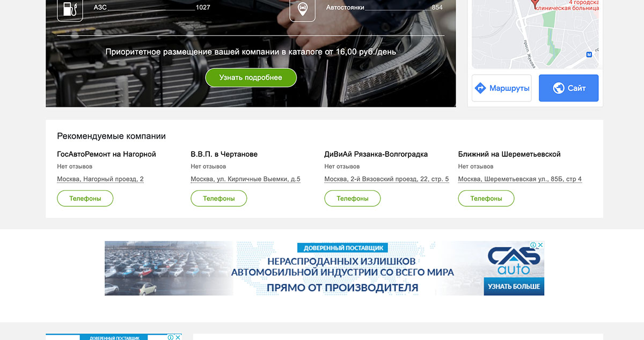Image resolution: width=644 pixels, height=340 pixels.
Task: Click the map thumbnail area
Action: [535, 34]
